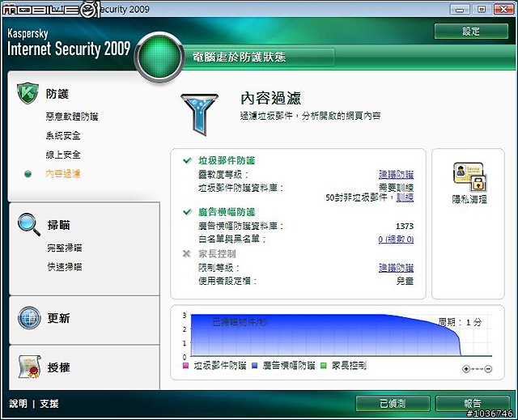Click the blue 廣告橫幅防護 legend swatch
Viewport: 518px width, 420px height.
(x=255, y=366)
